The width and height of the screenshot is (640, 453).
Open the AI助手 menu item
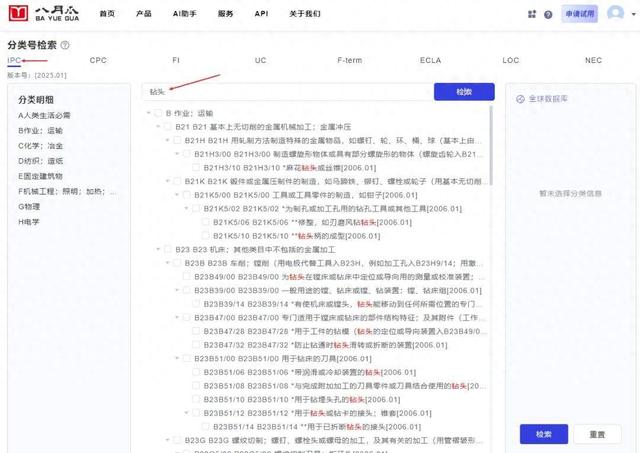coord(184,14)
